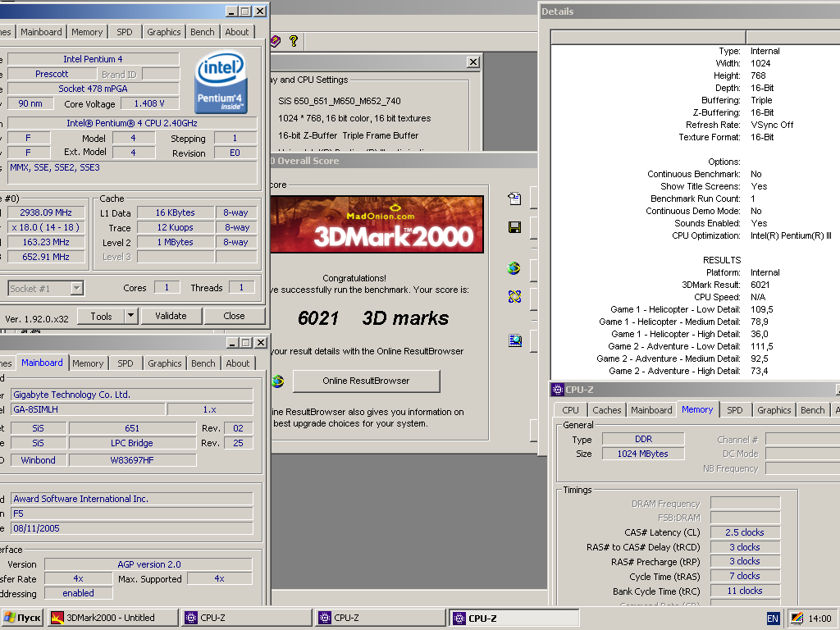
Task: Click the second CPU-Z taskbar button icon
Action: [x=325, y=618]
